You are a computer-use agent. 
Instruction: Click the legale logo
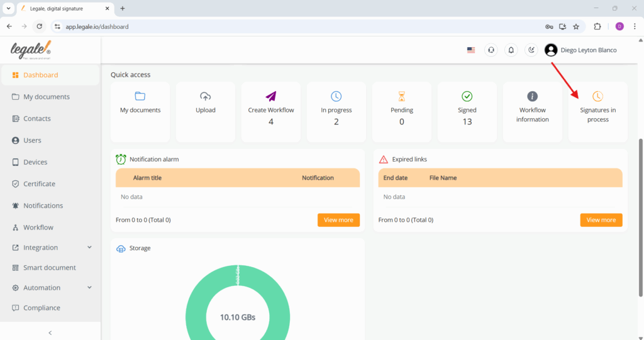(x=31, y=50)
